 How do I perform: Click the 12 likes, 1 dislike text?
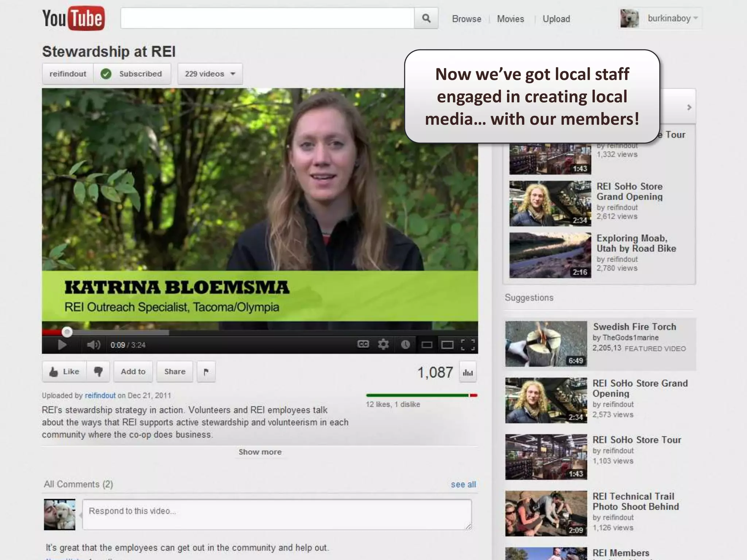coord(393,404)
